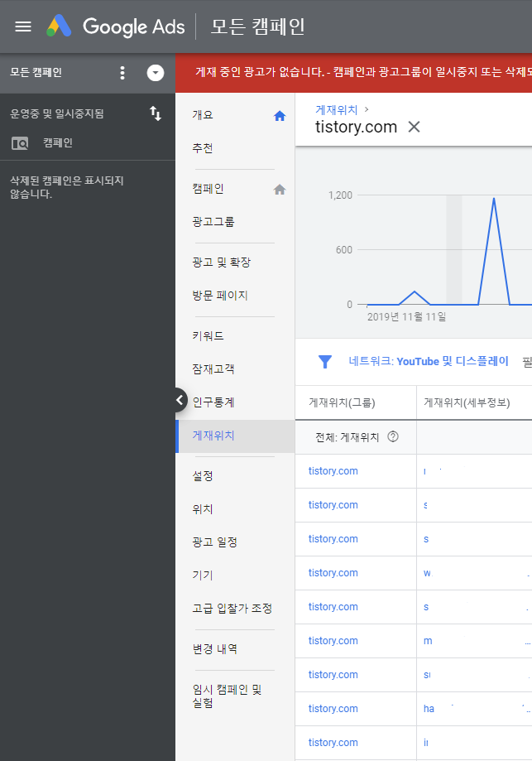Viewport: 532px width, 761px height.
Task: Go to 잠재고객 page
Action: (213, 369)
